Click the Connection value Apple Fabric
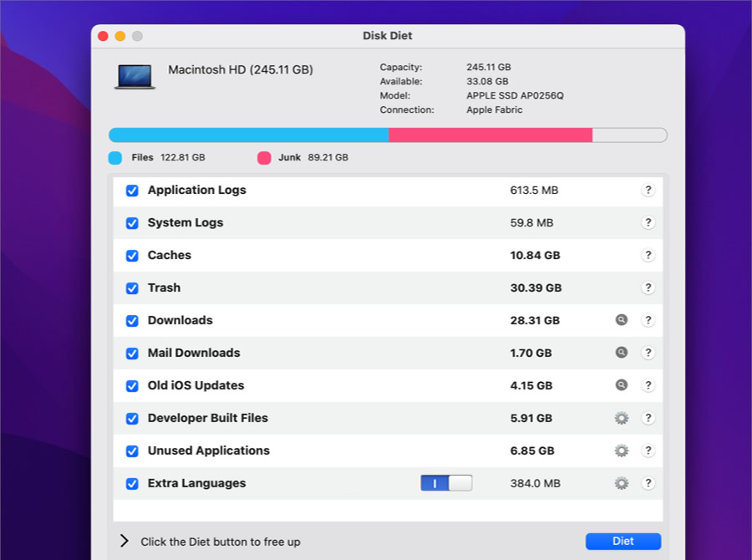The width and height of the screenshot is (752, 560). [x=495, y=109]
